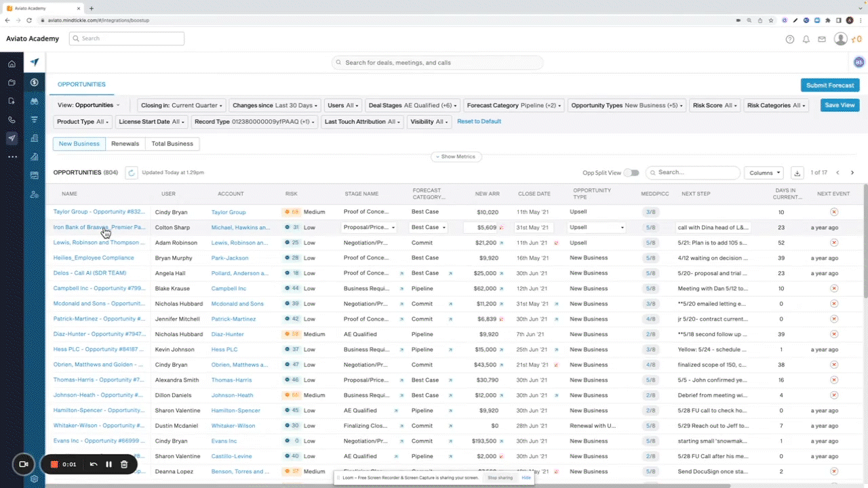Switch to the Renewals tab

click(125, 144)
